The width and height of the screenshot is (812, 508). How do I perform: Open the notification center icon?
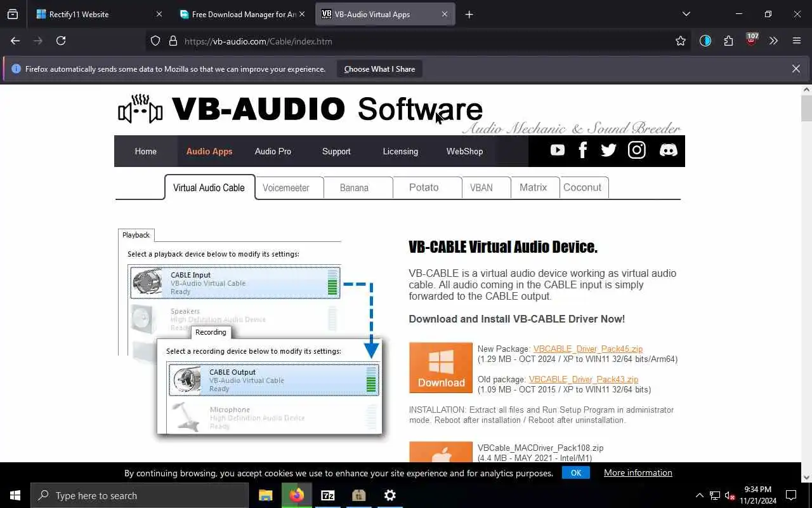(x=791, y=495)
